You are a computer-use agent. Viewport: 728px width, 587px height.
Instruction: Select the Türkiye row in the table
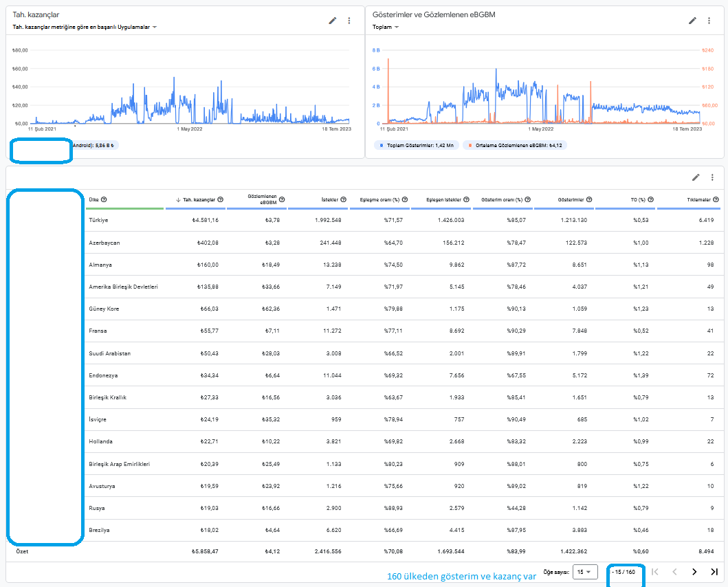(x=401, y=220)
